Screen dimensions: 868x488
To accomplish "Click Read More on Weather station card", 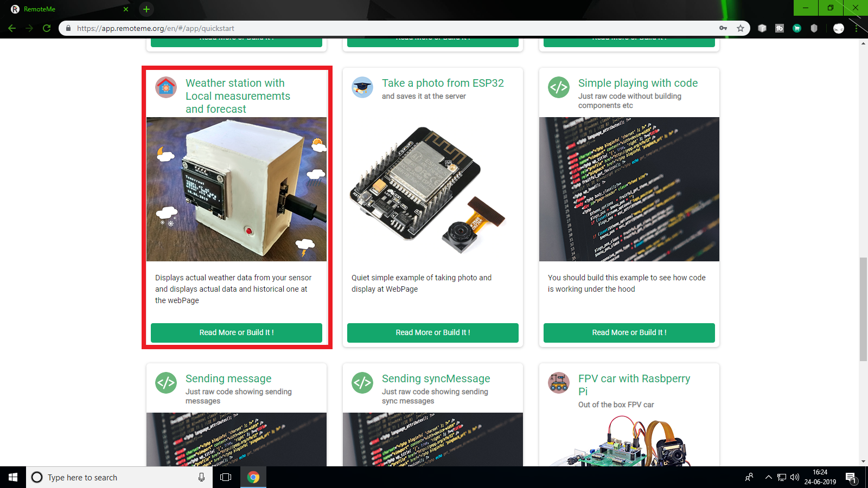I will point(237,332).
